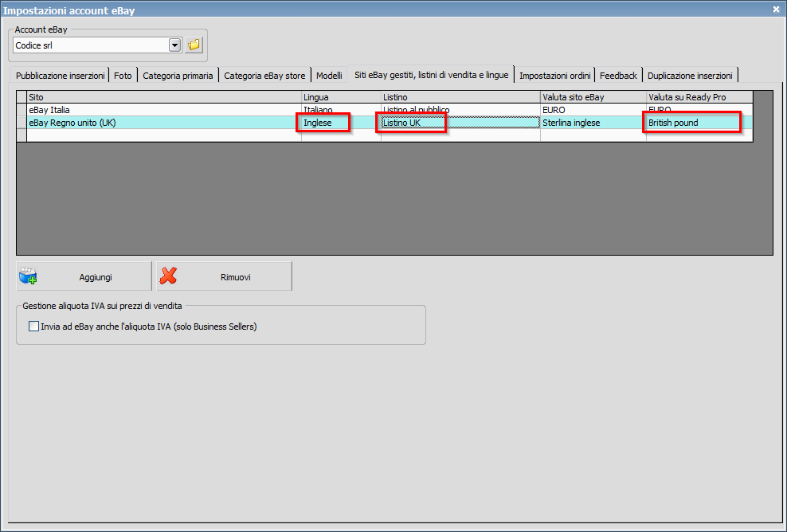Click the EURO cell under Valuta sito eBay
This screenshot has height=532, width=787.
click(593, 110)
